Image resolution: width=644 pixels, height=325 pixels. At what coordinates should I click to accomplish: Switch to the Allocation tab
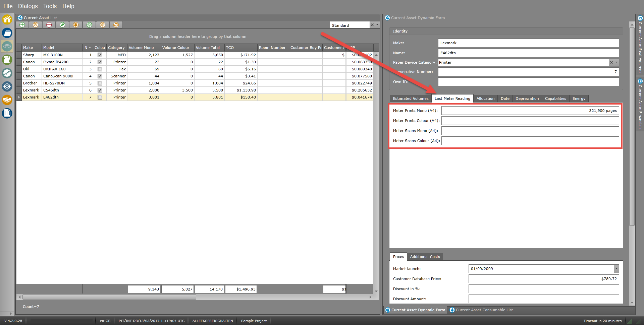[x=485, y=99]
